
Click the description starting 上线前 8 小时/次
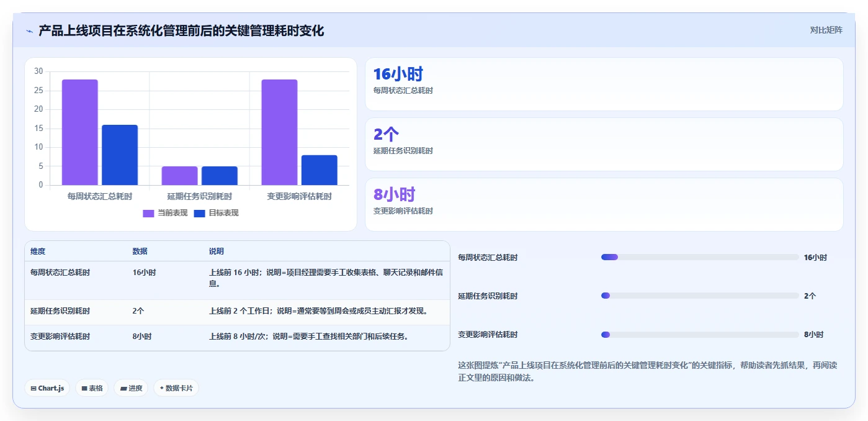308,337
